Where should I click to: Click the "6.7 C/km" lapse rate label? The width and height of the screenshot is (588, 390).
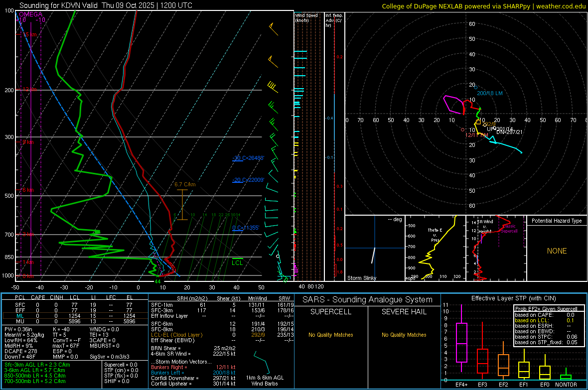(185, 184)
